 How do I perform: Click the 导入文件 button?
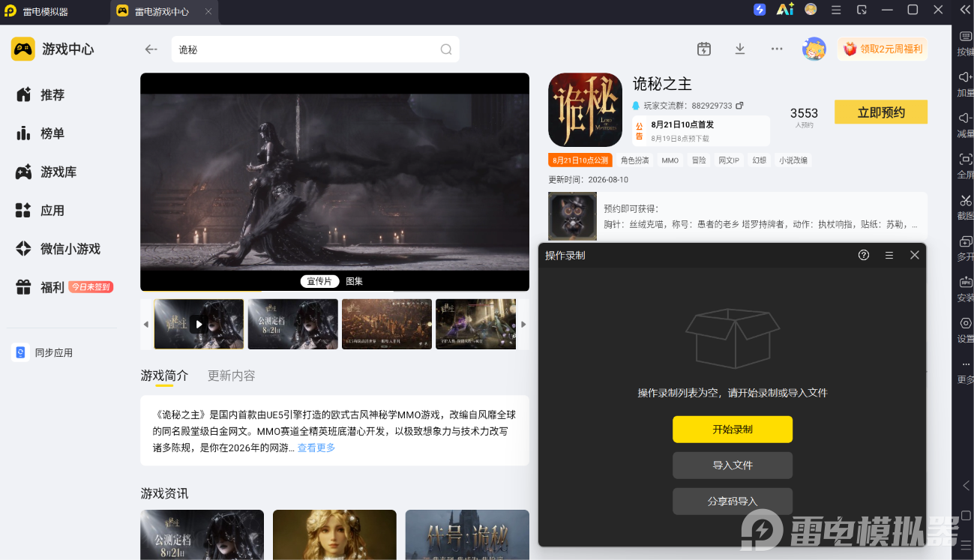pos(733,466)
